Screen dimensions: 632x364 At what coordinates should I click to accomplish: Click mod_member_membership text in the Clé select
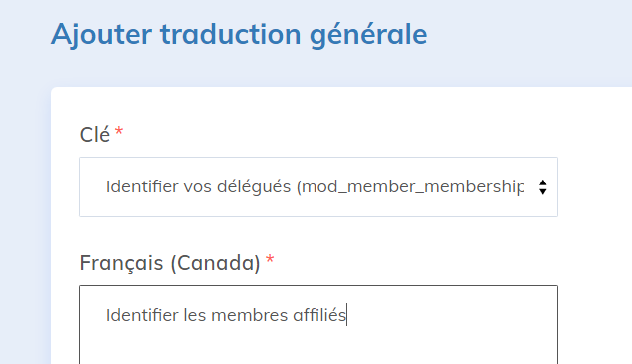(x=413, y=187)
